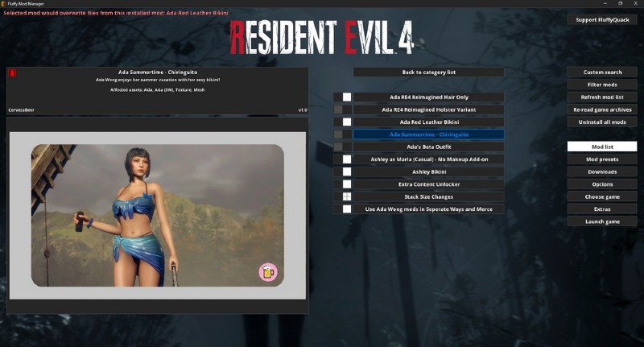Select the Ashley Bikini mod entry

(429, 171)
